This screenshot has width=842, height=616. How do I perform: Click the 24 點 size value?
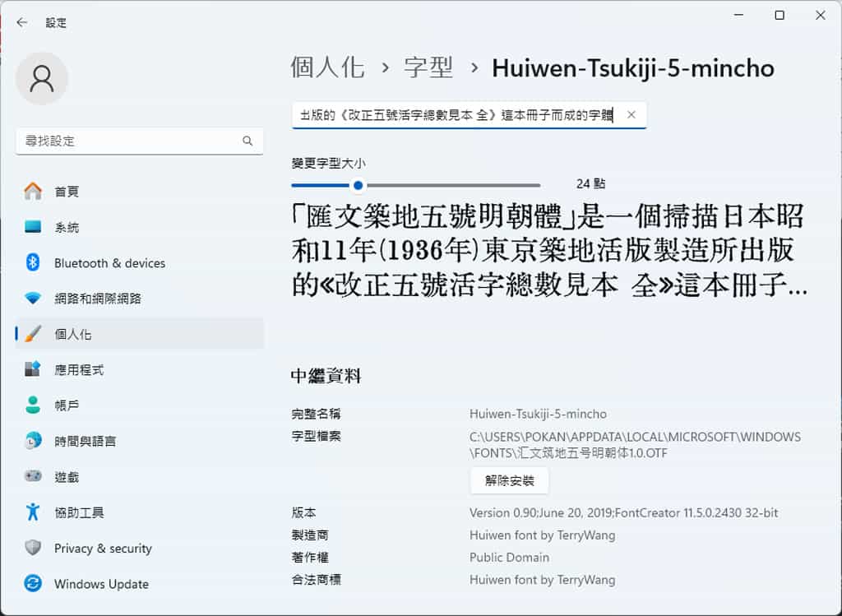coord(590,183)
